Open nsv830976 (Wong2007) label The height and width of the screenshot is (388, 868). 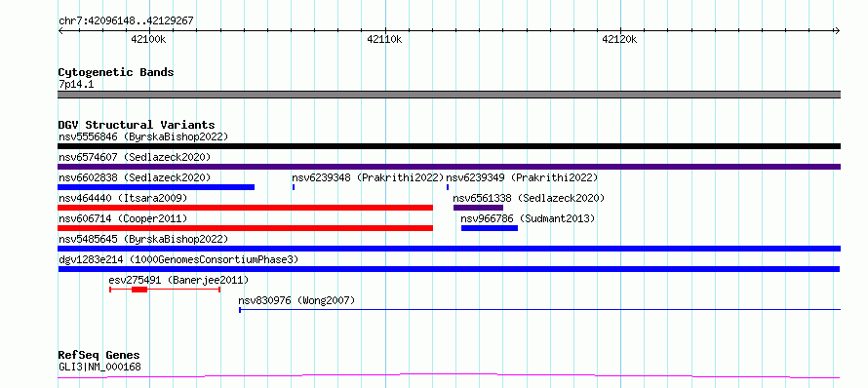[296, 300]
